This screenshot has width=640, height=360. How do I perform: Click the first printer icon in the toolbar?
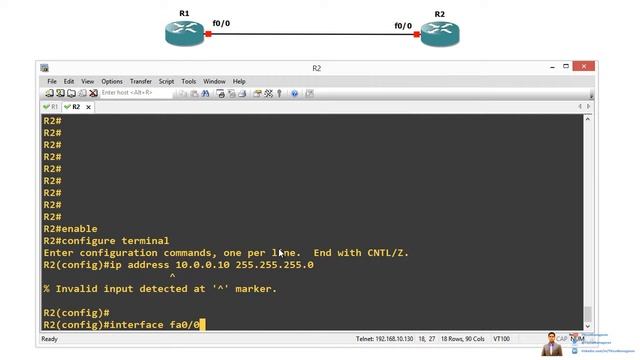pos(220,94)
